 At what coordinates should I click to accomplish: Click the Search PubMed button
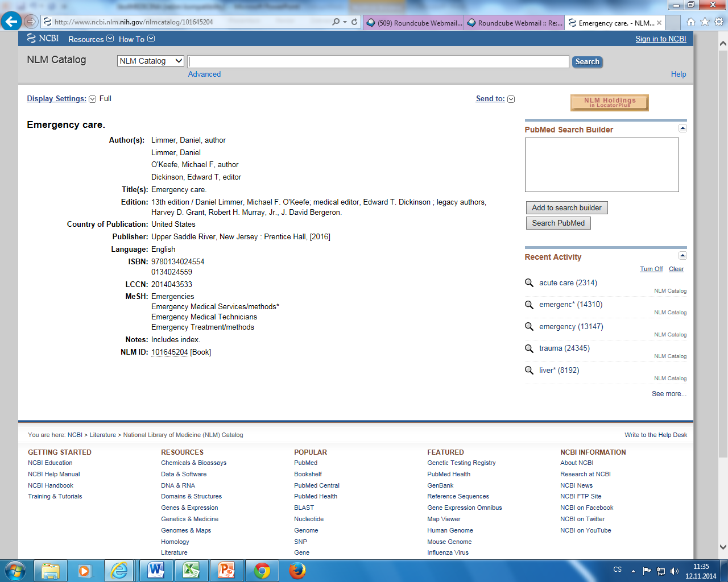[558, 223]
